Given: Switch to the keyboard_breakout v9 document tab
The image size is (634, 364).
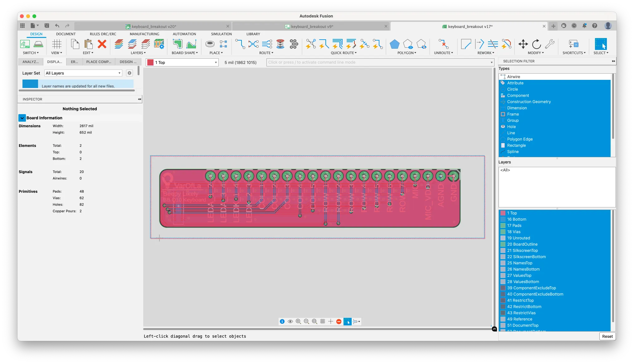Looking at the screenshot, I should [312, 27].
